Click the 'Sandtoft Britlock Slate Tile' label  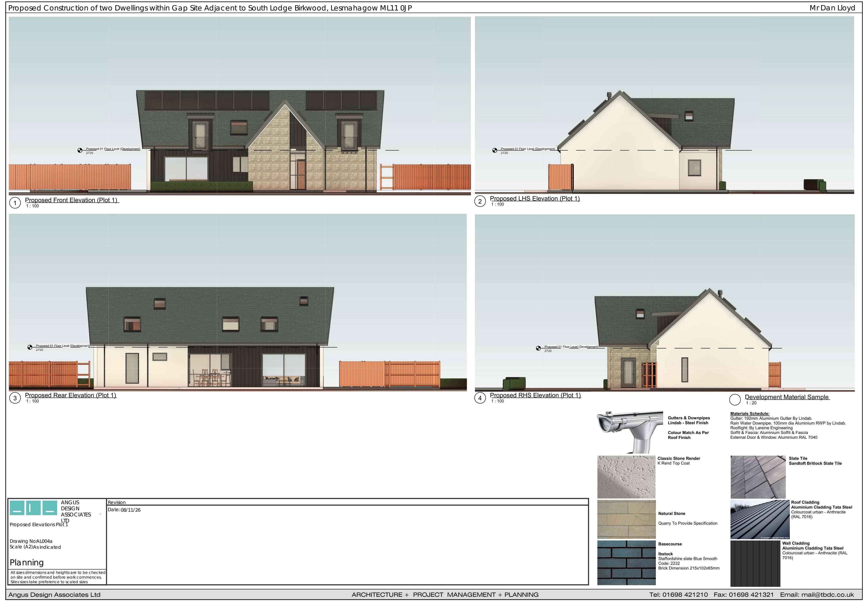pos(815,464)
